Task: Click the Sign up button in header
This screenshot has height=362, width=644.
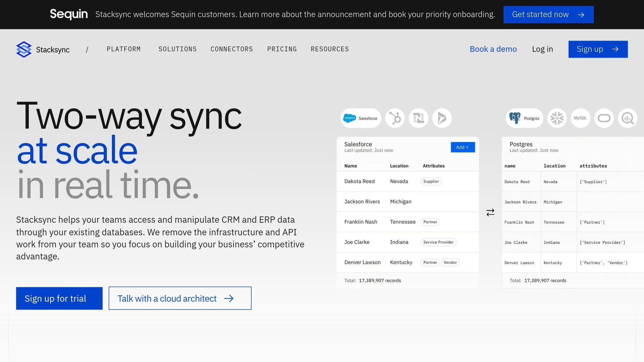Action: point(598,49)
